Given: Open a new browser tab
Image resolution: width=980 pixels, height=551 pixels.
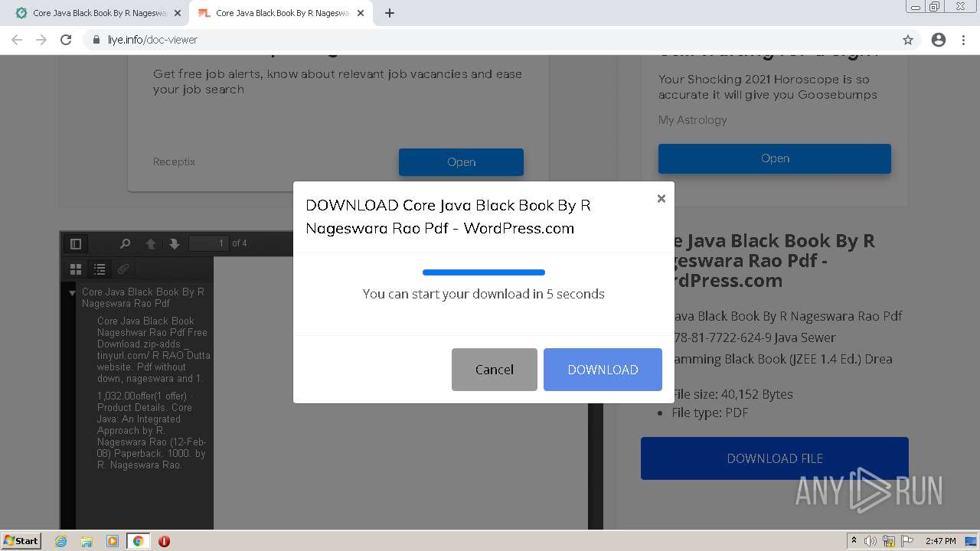Looking at the screenshot, I should point(390,13).
